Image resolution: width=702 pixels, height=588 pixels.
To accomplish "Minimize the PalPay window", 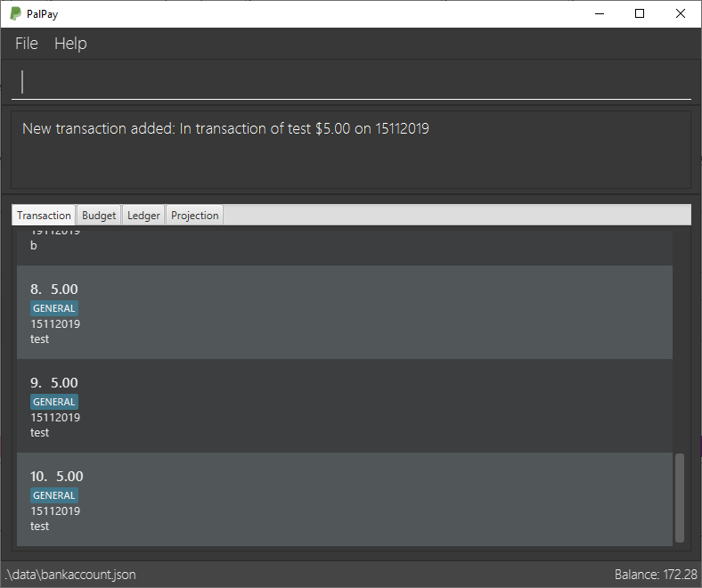I will point(600,14).
